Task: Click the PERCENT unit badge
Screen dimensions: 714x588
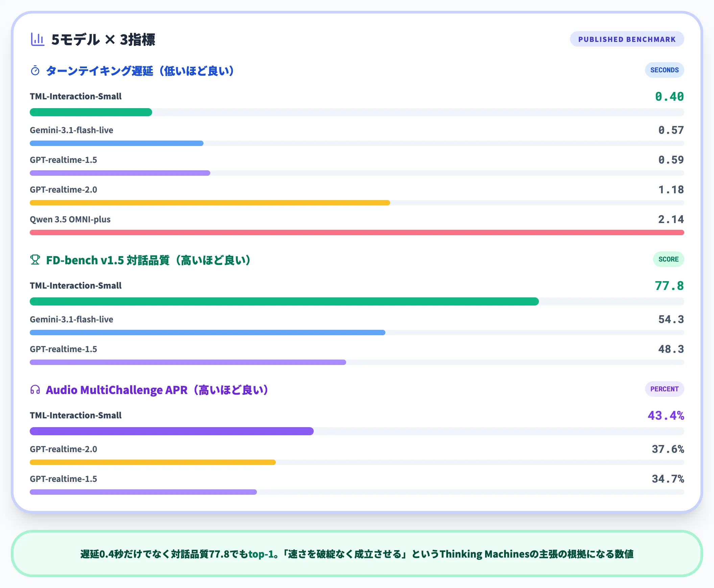Action: click(665, 389)
